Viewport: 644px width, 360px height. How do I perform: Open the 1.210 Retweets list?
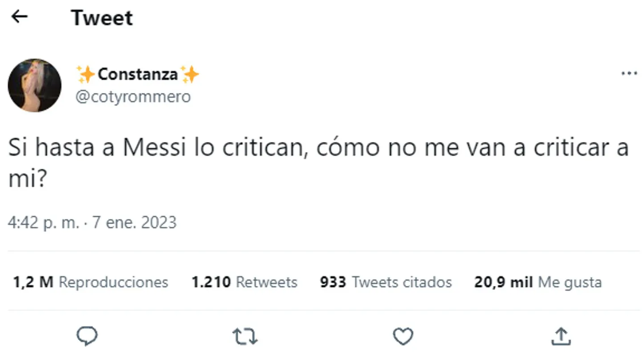pos(244,282)
